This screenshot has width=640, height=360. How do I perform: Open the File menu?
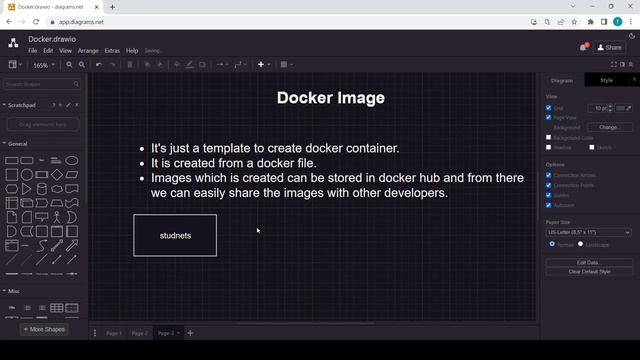[33, 51]
